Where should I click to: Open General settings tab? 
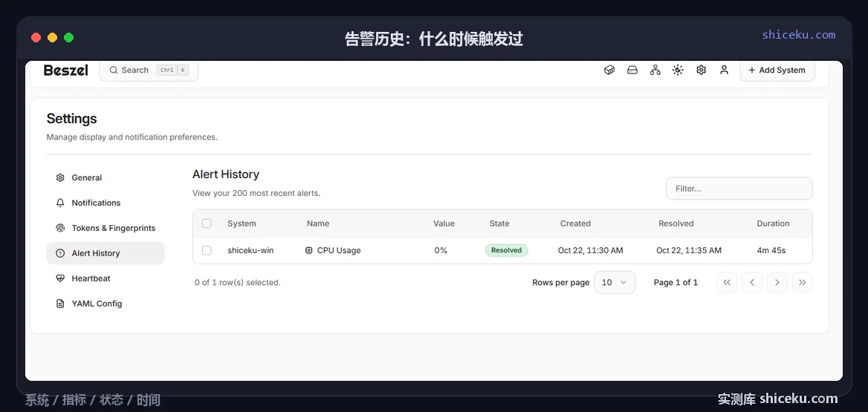(106, 177)
